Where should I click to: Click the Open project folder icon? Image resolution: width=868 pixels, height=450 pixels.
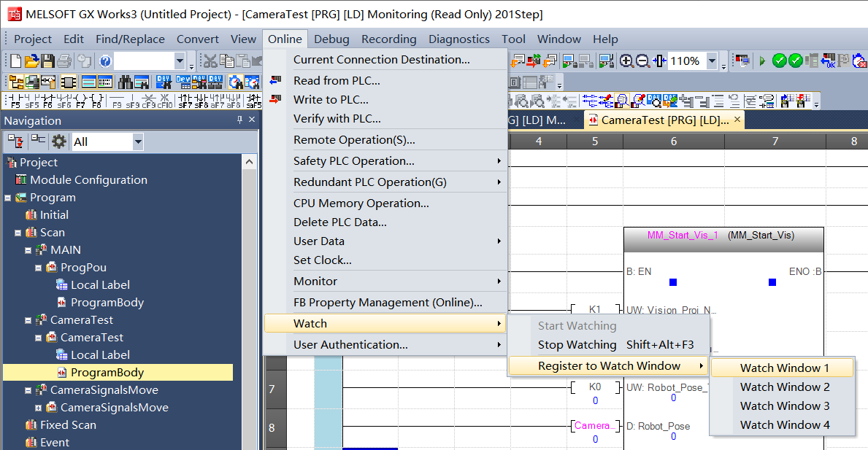click(31, 61)
